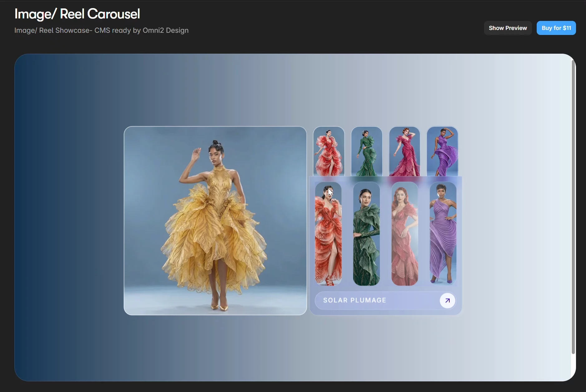Click the Show Preview button

(x=508, y=28)
